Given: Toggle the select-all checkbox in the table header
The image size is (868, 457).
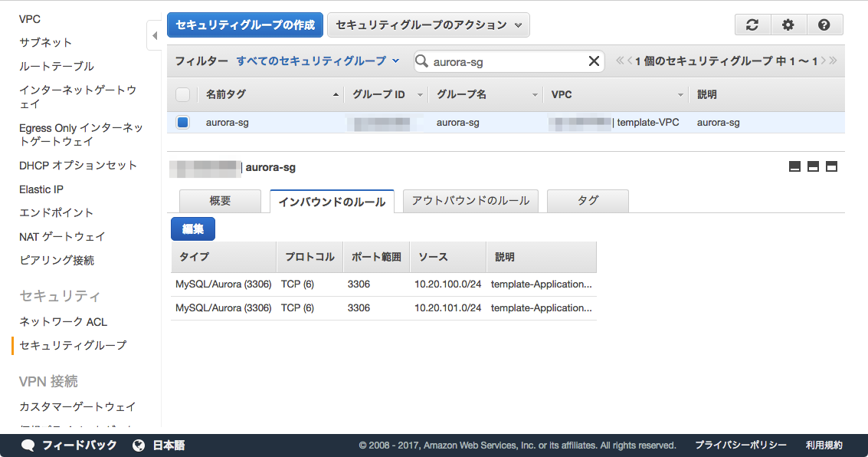Looking at the screenshot, I should pyautogui.click(x=182, y=94).
